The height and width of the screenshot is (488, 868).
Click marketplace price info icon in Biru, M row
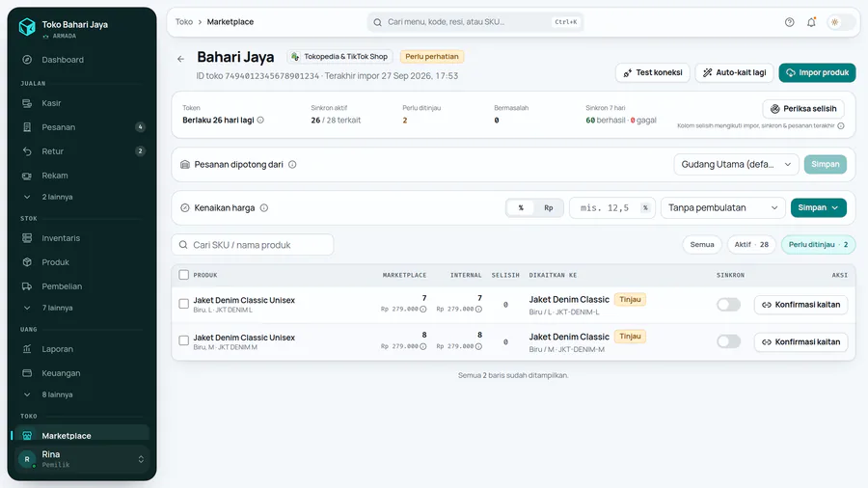[x=423, y=346]
